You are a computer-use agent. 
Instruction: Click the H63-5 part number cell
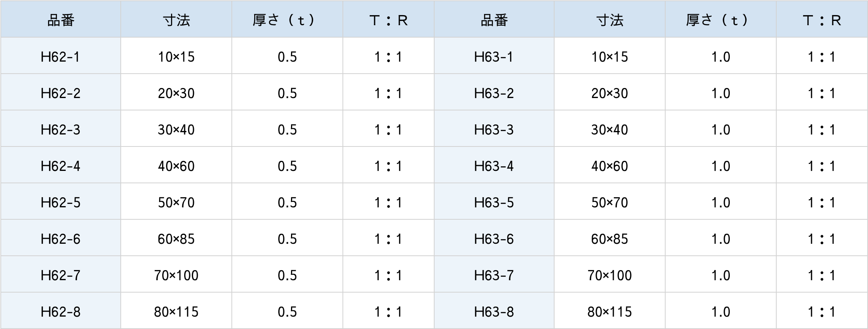pos(494,203)
